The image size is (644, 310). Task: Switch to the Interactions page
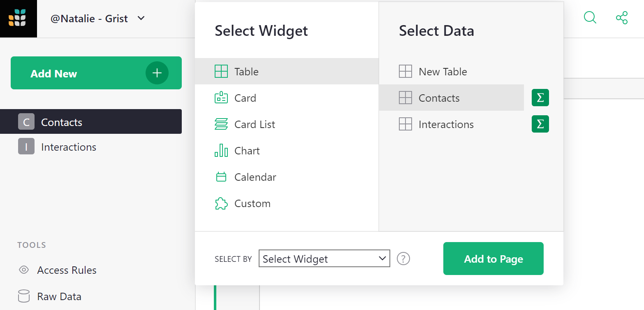tap(68, 147)
